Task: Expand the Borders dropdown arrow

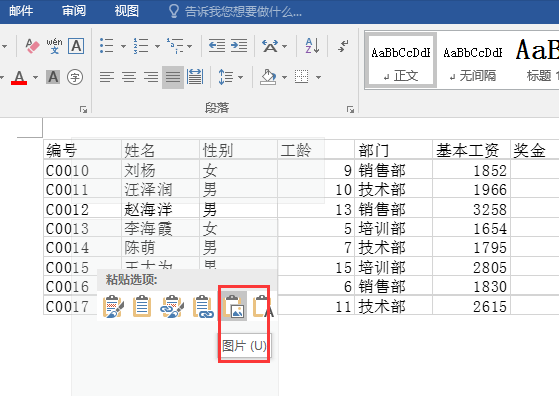Action: tap(318, 77)
